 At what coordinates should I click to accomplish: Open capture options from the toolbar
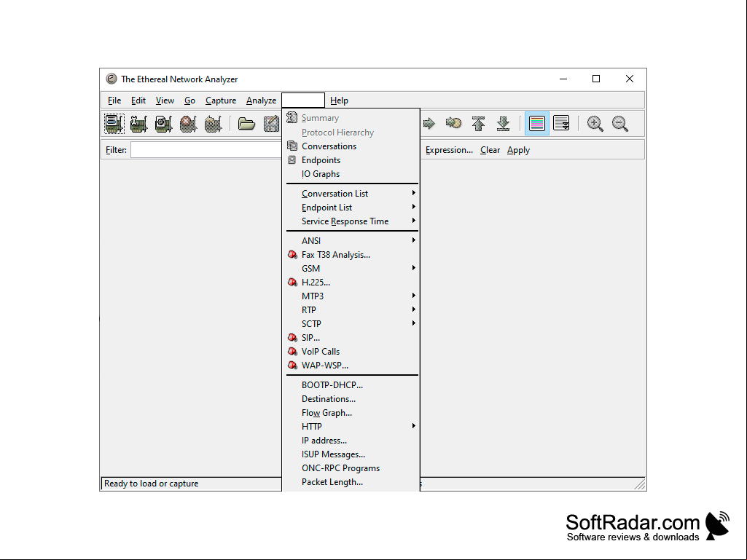tap(138, 124)
